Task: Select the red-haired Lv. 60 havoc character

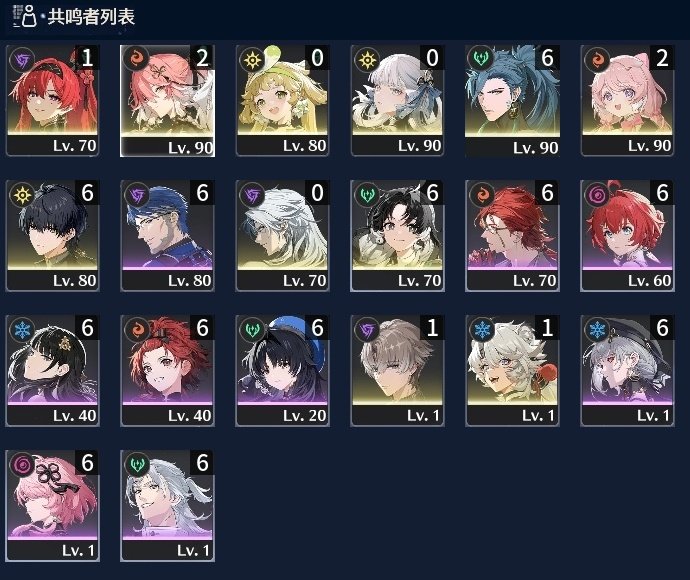Action: pos(627,235)
